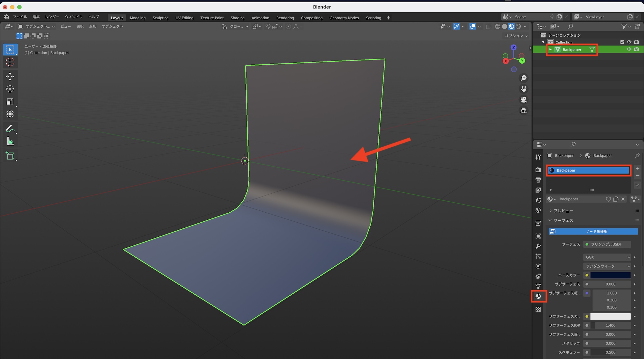Open the GGX distribution dropdown
644x359 pixels.
pos(607,257)
